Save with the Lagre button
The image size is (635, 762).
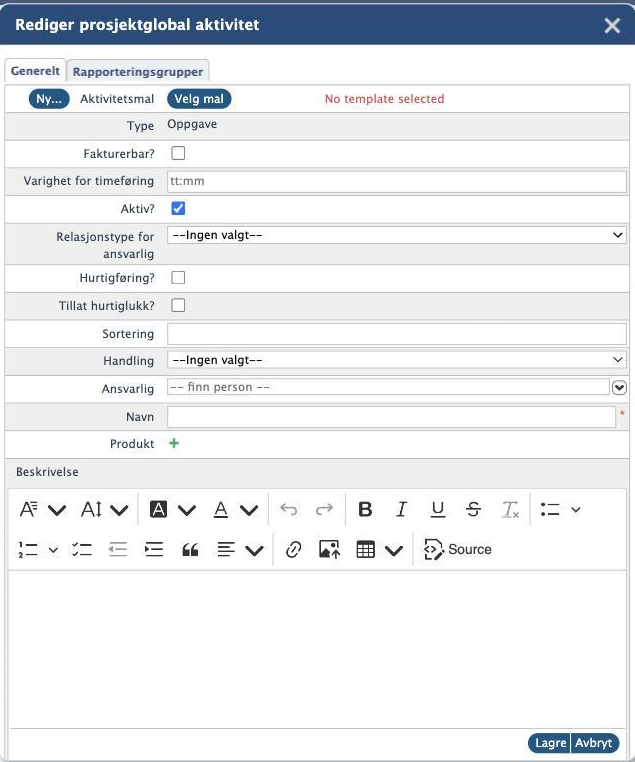click(x=549, y=743)
